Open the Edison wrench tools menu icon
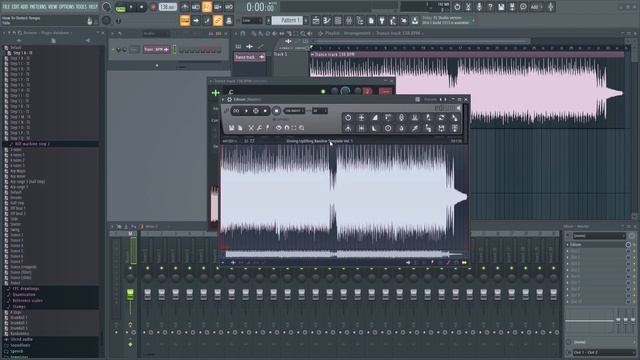 [259, 128]
